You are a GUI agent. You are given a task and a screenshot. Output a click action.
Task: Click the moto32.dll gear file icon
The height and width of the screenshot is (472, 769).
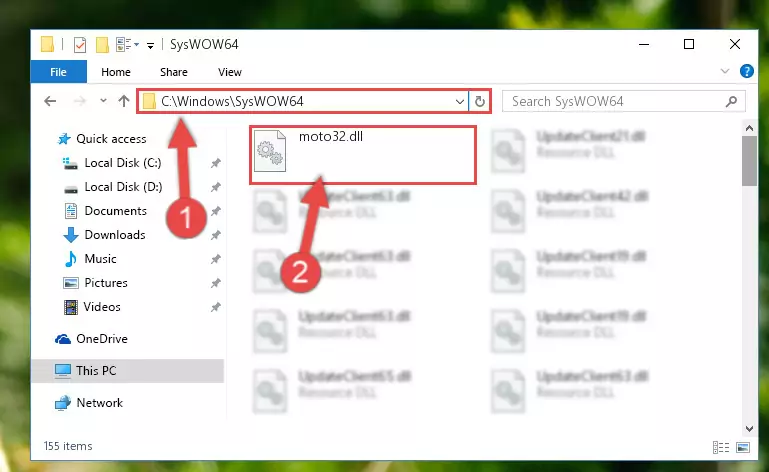[x=270, y=151]
